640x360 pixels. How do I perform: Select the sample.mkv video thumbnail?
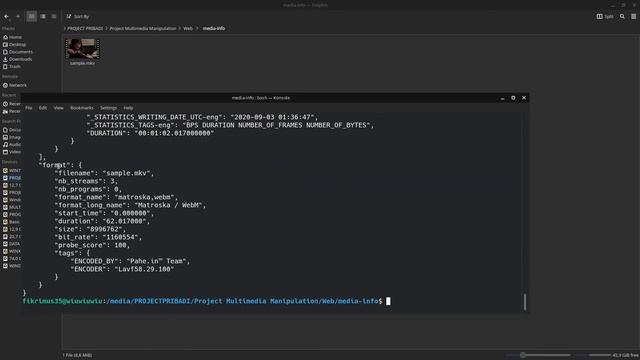click(82, 49)
